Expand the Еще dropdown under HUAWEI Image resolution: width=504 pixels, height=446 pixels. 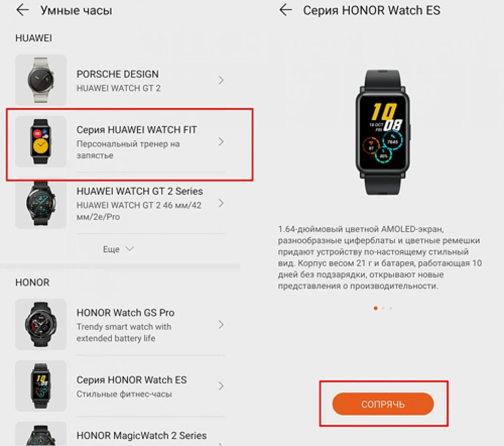[x=118, y=249]
